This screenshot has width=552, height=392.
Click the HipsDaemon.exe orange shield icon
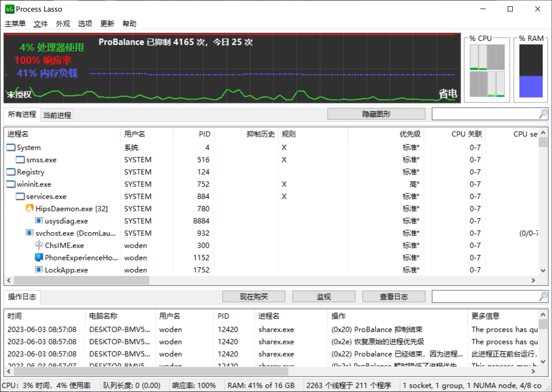[29, 208]
